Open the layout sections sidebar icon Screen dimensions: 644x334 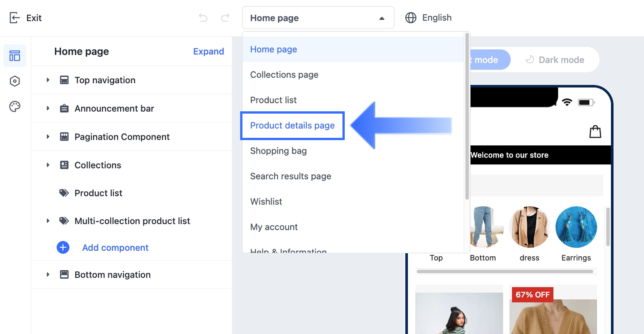point(15,56)
